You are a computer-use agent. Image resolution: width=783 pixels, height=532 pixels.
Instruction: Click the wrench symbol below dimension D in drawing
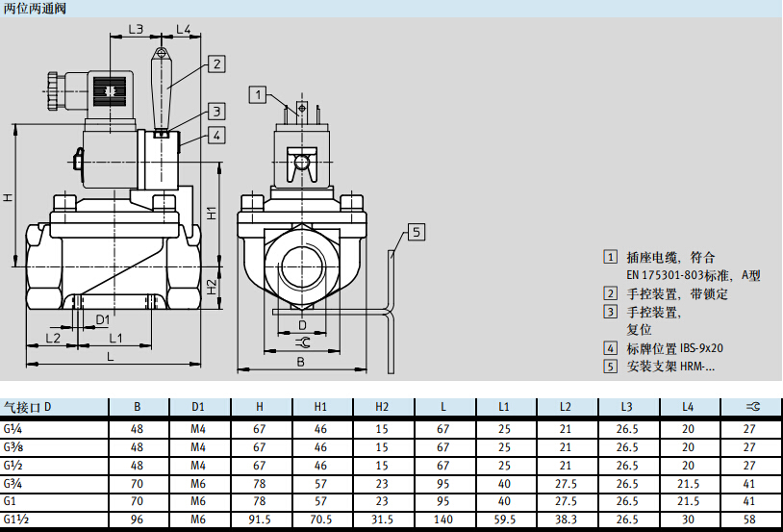pos(301,342)
